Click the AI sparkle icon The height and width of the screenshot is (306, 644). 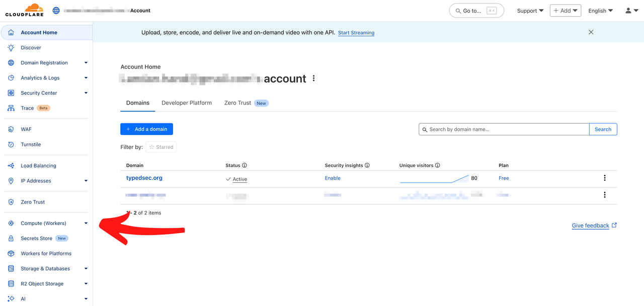[x=11, y=298]
